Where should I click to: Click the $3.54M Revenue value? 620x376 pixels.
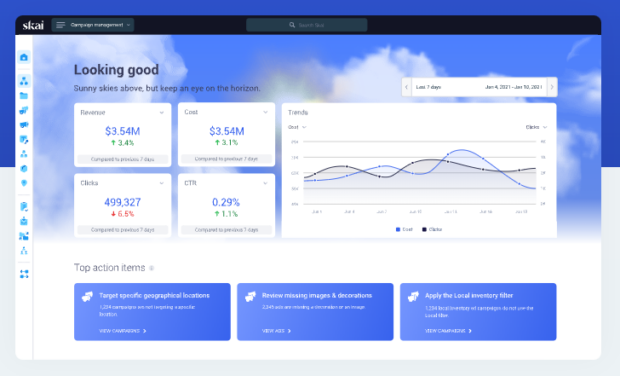click(123, 131)
